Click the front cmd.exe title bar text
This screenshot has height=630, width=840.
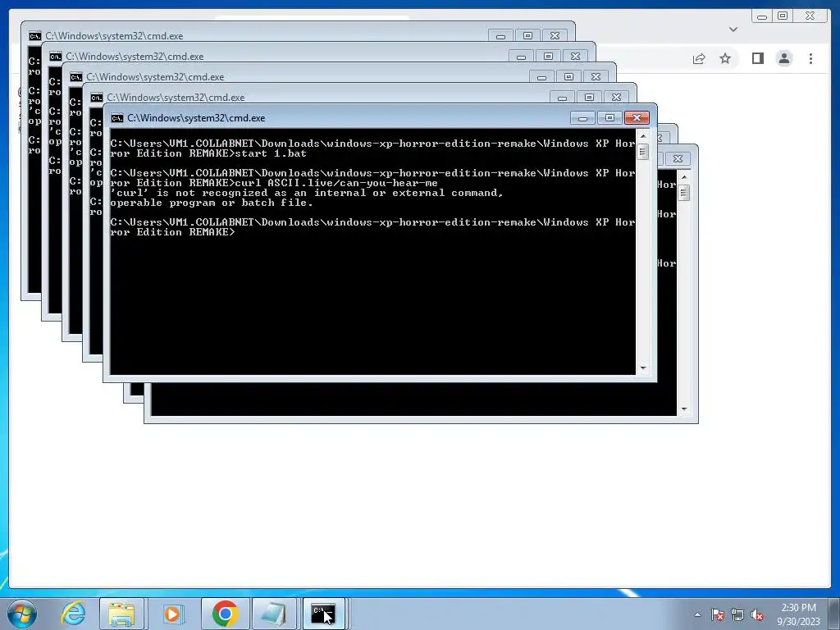point(196,118)
